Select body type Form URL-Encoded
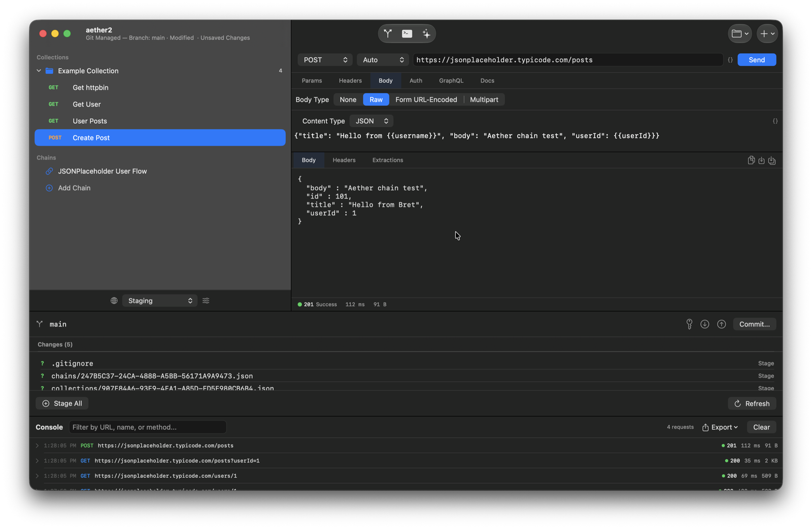Image resolution: width=812 pixels, height=529 pixels. coord(426,100)
